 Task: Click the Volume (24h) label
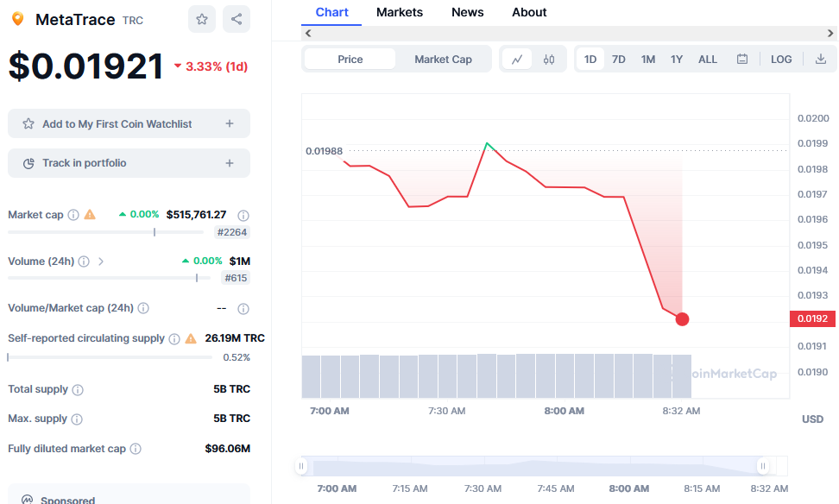41,261
